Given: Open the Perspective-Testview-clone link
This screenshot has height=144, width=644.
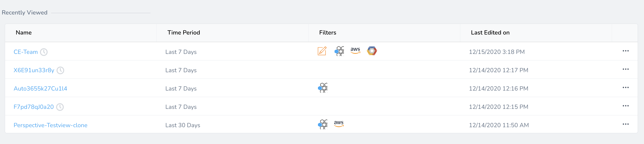Looking at the screenshot, I should click(51, 125).
